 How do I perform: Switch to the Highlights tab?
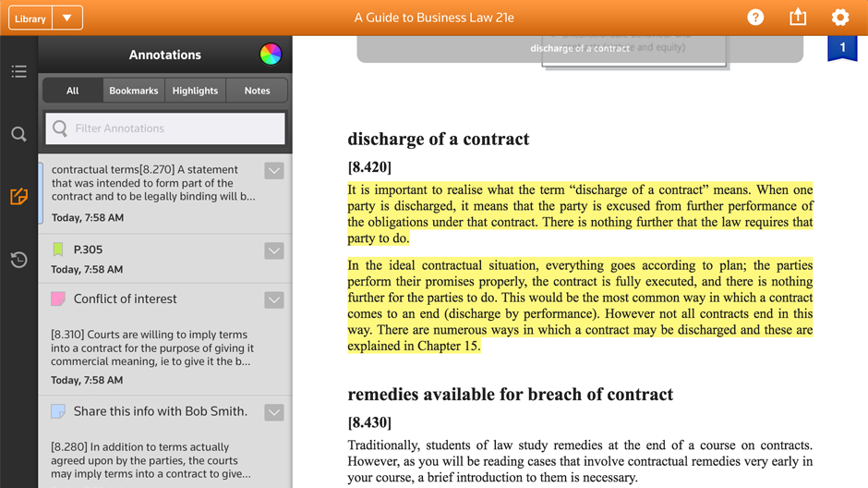pyautogui.click(x=195, y=91)
